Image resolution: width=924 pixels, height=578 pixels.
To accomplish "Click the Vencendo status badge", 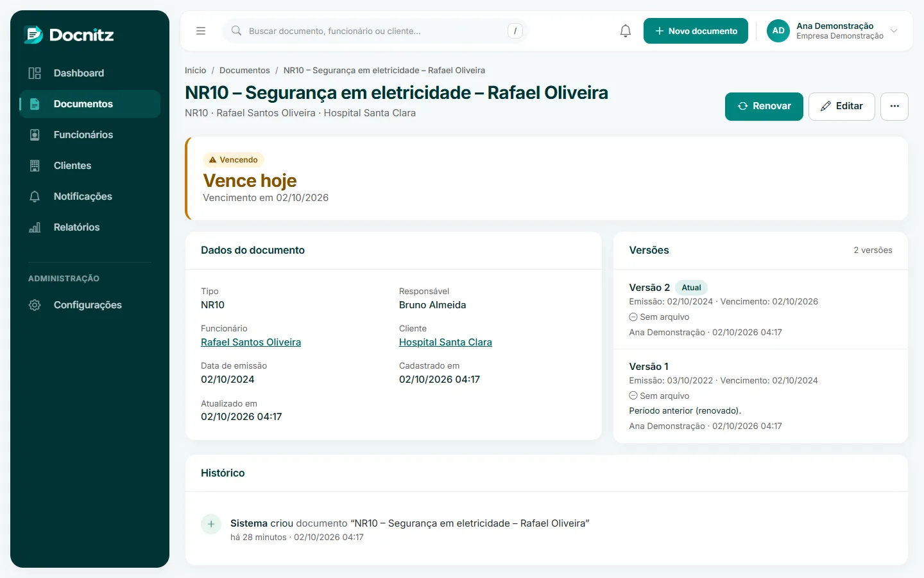I will pos(234,160).
